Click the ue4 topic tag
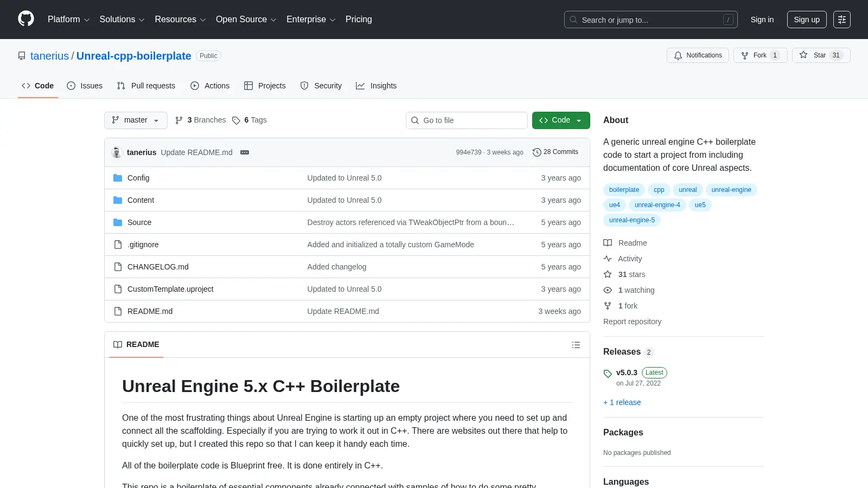Viewport: 868px width, 488px height. click(x=614, y=205)
